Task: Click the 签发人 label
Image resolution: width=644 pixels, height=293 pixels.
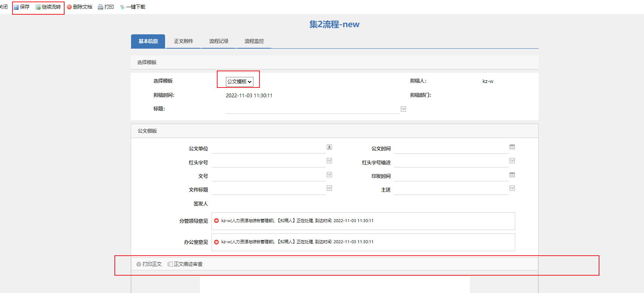Action: 201,204
